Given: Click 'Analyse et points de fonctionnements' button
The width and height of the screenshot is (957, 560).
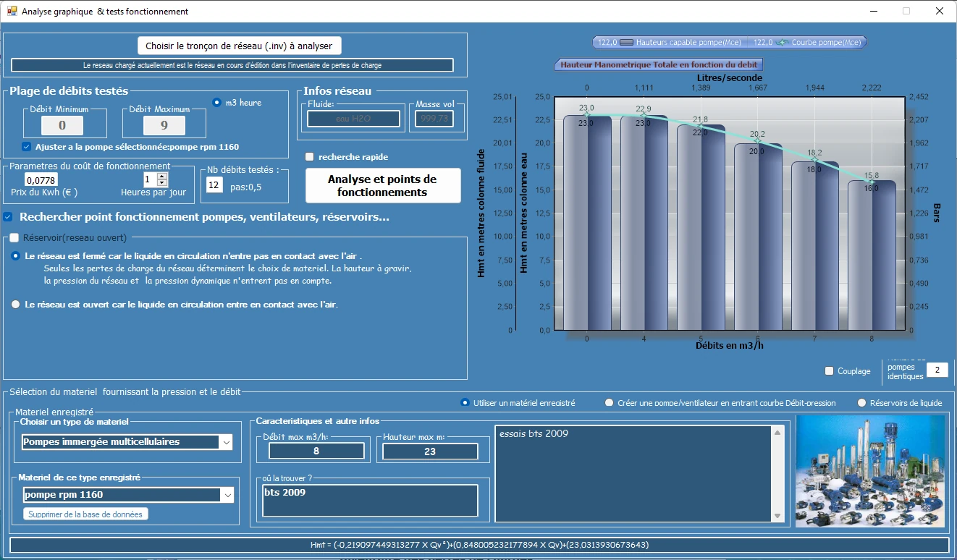Looking at the screenshot, I should point(383,186).
